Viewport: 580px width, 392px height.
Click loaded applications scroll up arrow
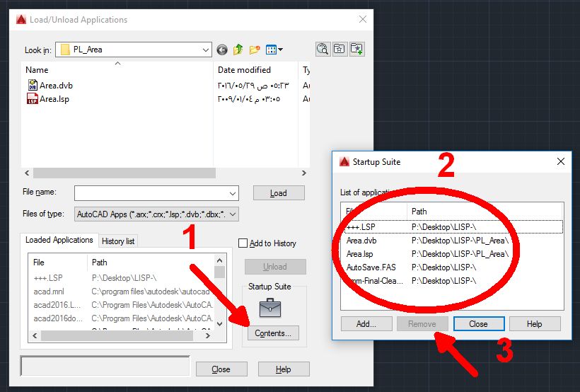[x=220, y=260]
